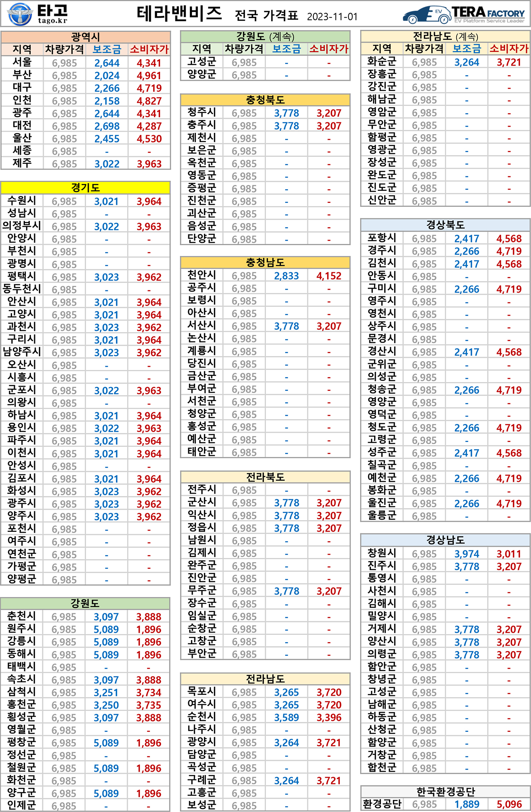The width and height of the screenshot is (531, 812).
Task: Click 소비자가 column header under 전라남도 (계속)
Action: coord(509,49)
